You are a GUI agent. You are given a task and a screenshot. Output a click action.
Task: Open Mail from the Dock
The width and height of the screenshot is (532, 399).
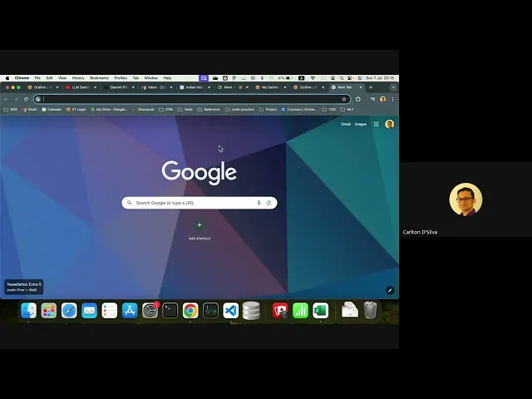coord(89,310)
